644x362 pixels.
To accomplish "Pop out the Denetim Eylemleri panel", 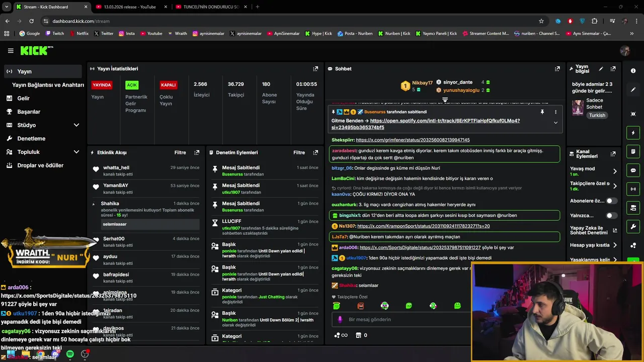I will click(x=315, y=152).
